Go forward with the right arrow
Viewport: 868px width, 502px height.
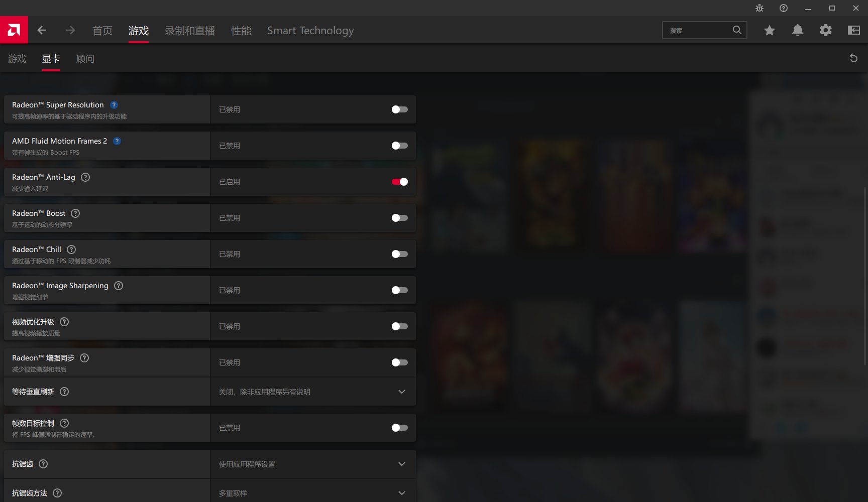tap(70, 30)
